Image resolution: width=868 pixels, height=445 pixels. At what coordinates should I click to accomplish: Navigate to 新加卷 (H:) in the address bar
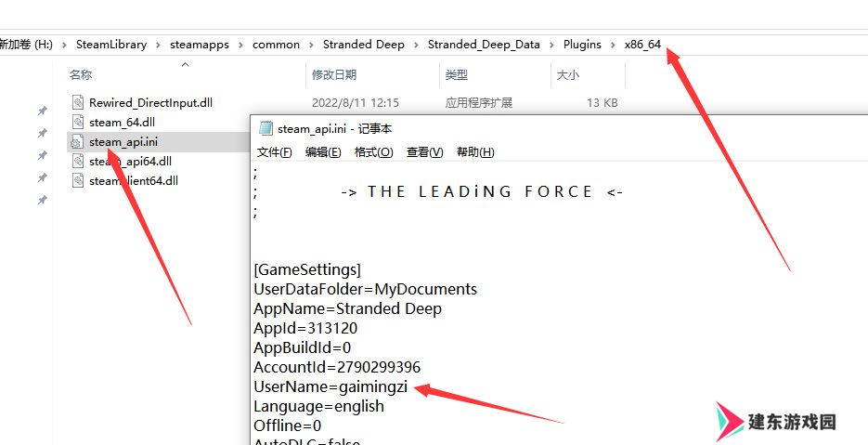tap(26, 45)
